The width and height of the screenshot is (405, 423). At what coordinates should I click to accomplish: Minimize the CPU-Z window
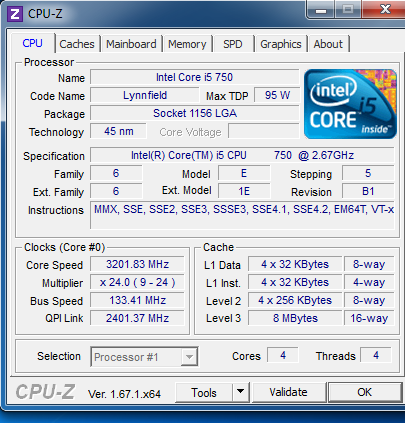click(320, 10)
